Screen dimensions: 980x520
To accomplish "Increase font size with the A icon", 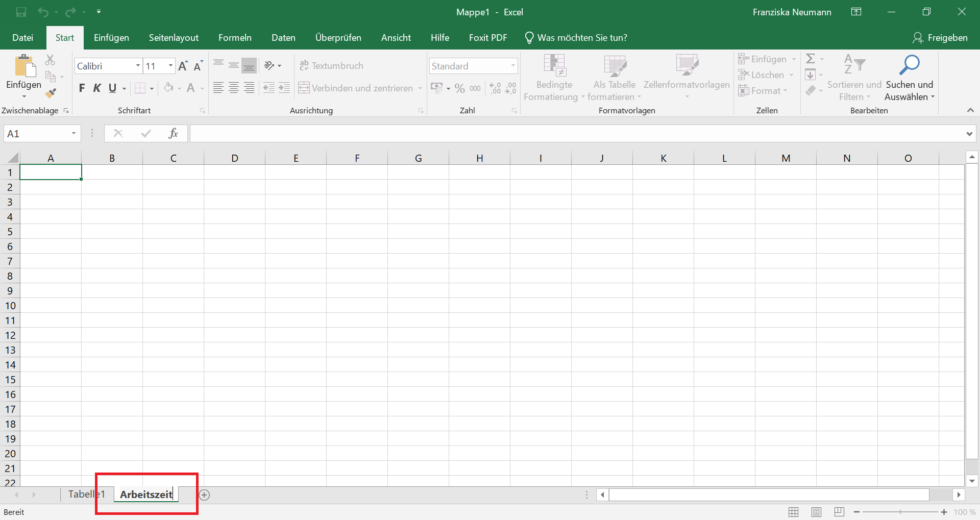I will [x=182, y=65].
